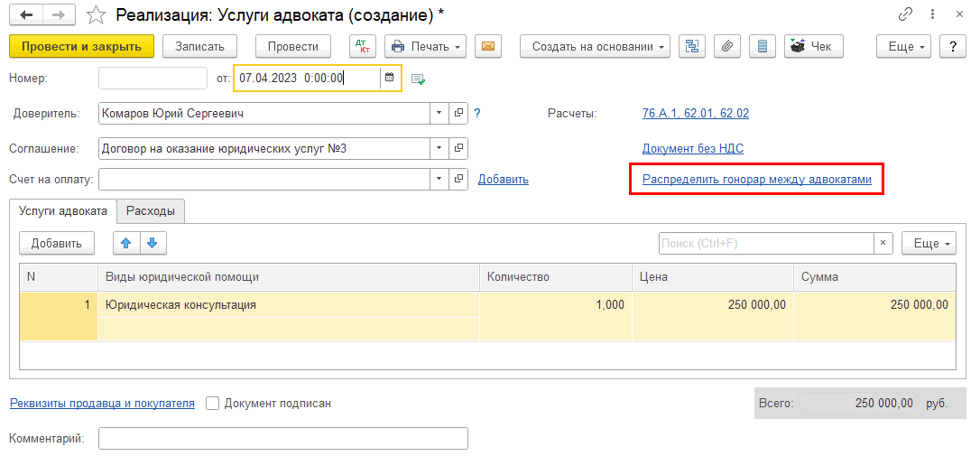Move row up with blue arrow

click(126, 243)
